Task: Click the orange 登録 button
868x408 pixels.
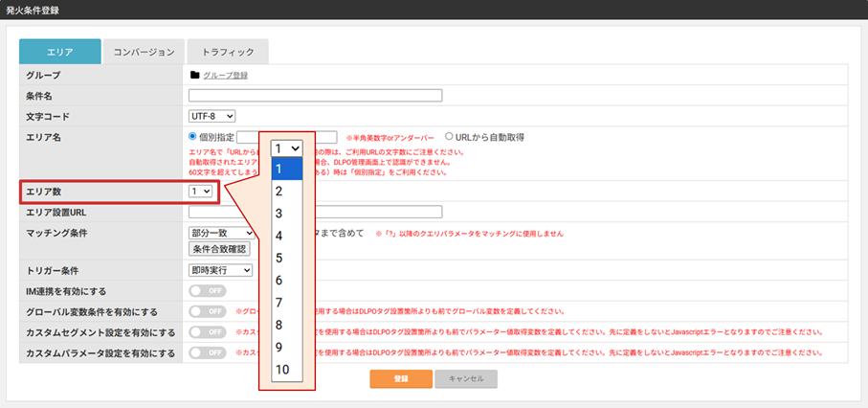Action: click(401, 378)
